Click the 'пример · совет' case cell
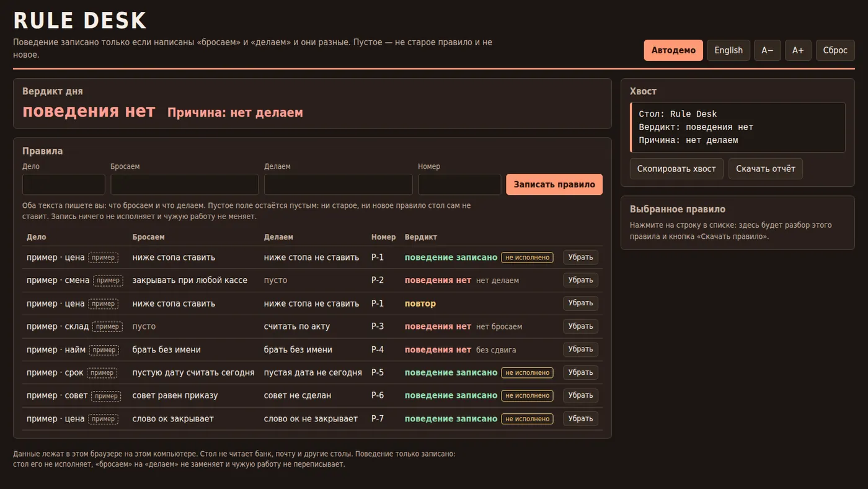The image size is (868, 489). click(74, 395)
